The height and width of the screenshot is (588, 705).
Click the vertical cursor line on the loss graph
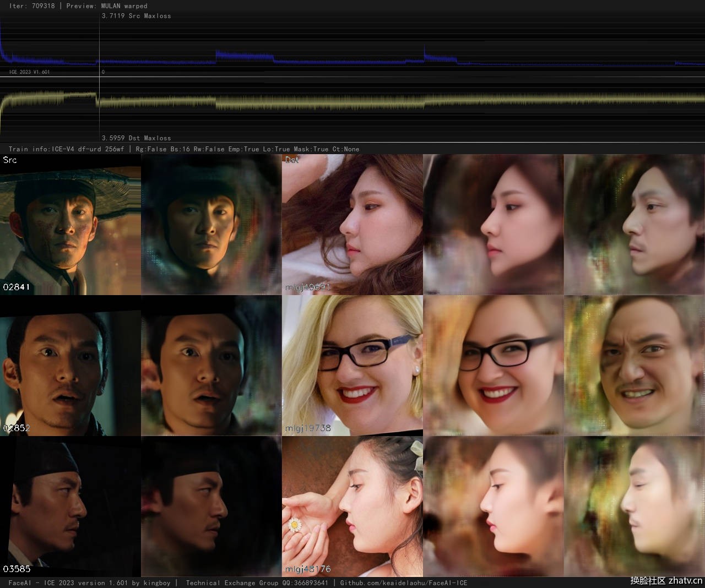pyautogui.click(x=99, y=77)
